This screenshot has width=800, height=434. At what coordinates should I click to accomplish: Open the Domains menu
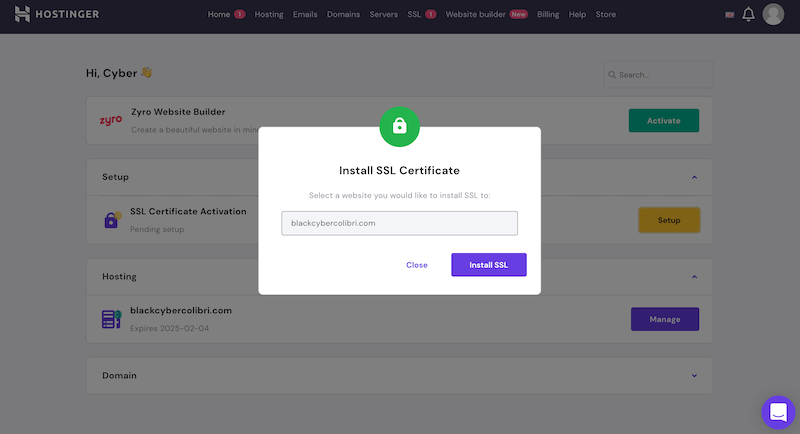point(343,14)
